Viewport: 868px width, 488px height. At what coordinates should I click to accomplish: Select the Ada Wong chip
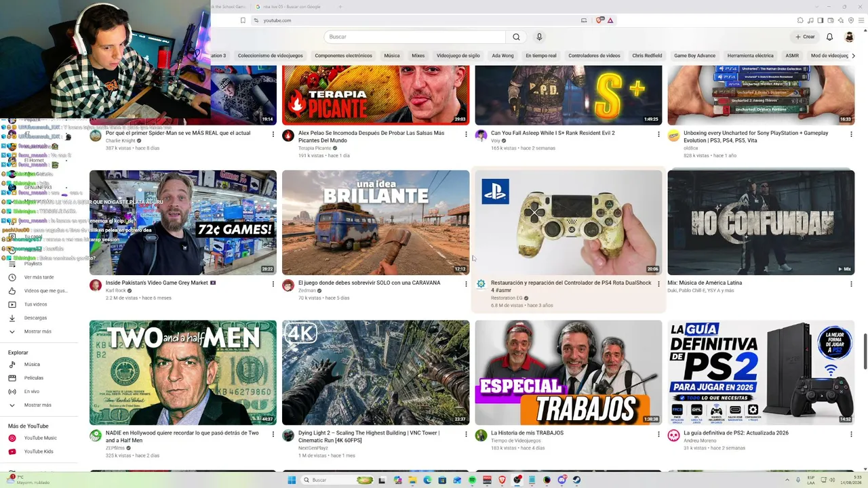pos(502,56)
